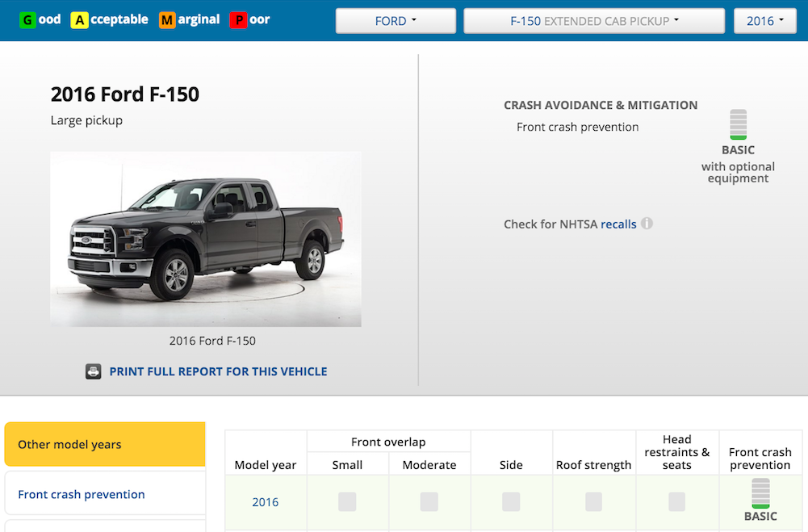This screenshot has height=532, width=808.
Task: Click the CRASH AVOIDANCE & MITIGATION heading
Action: click(601, 105)
